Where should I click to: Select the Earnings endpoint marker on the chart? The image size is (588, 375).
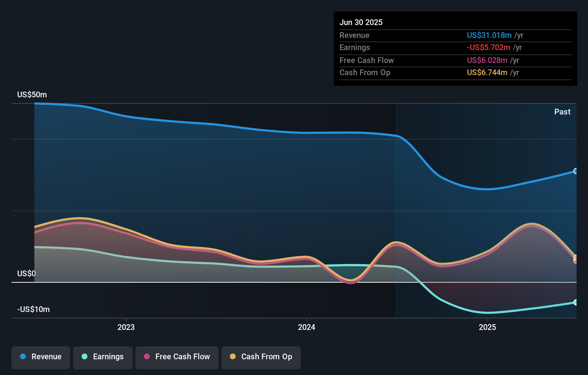(x=576, y=302)
